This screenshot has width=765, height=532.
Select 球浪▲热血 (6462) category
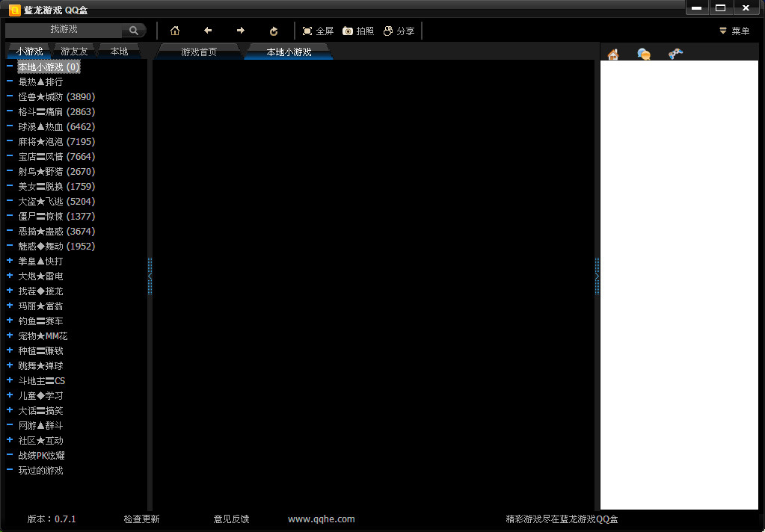(x=57, y=127)
